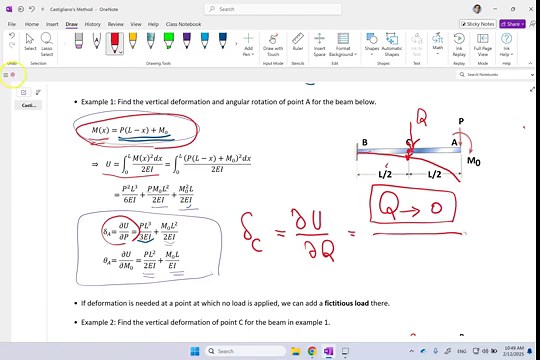Screen dimensions: 540x360
Task: Toggle the notebook navigation pane button
Action: [6, 75]
